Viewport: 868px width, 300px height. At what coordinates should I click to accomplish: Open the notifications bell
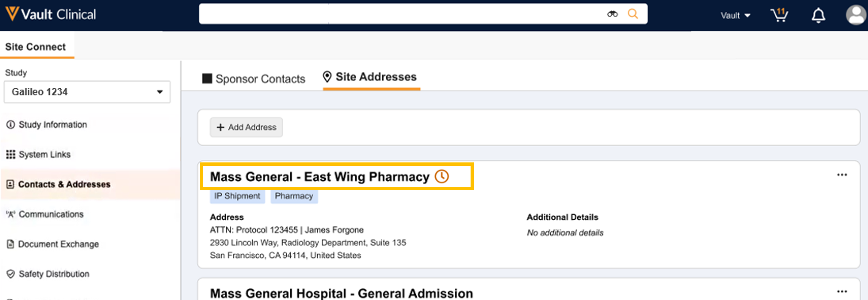(818, 15)
